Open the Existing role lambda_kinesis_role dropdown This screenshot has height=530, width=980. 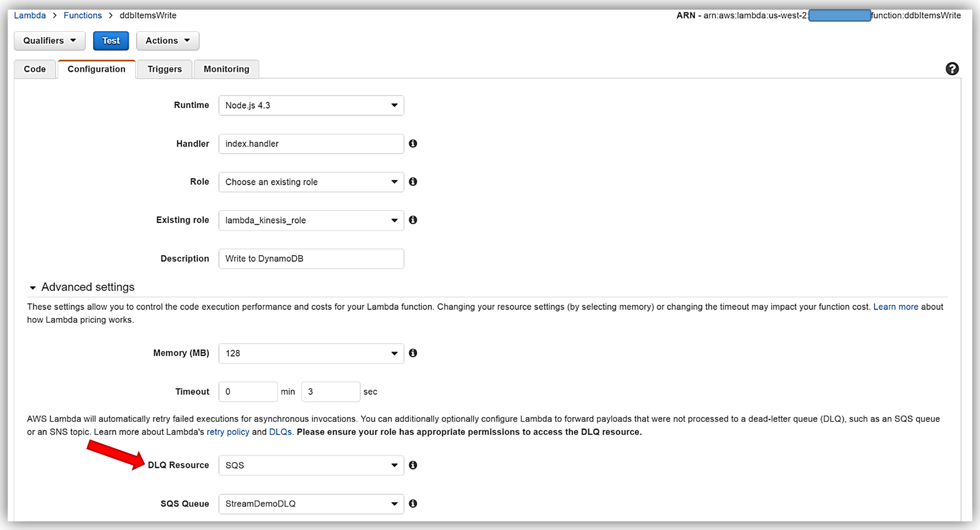point(311,220)
